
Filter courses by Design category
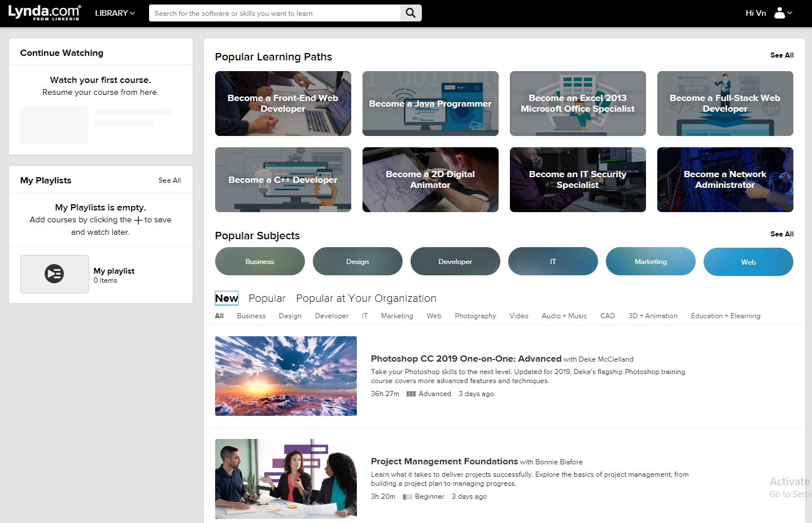290,316
